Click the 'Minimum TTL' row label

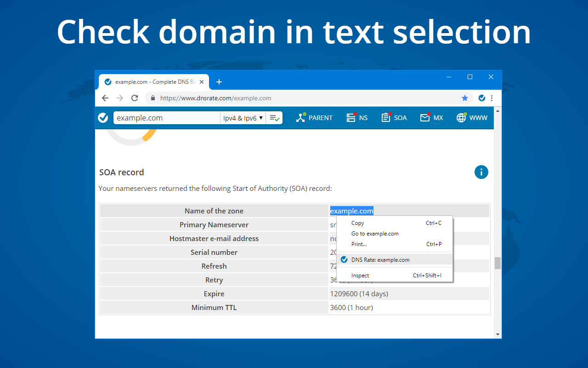214,307
